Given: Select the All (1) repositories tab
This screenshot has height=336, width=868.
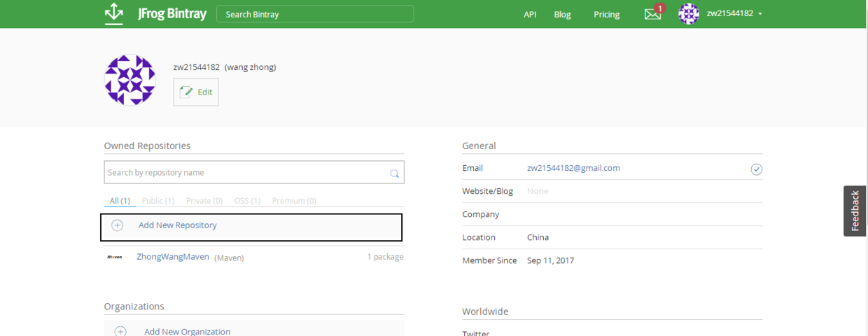Looking at the screenshot, I should pos(120,201).
